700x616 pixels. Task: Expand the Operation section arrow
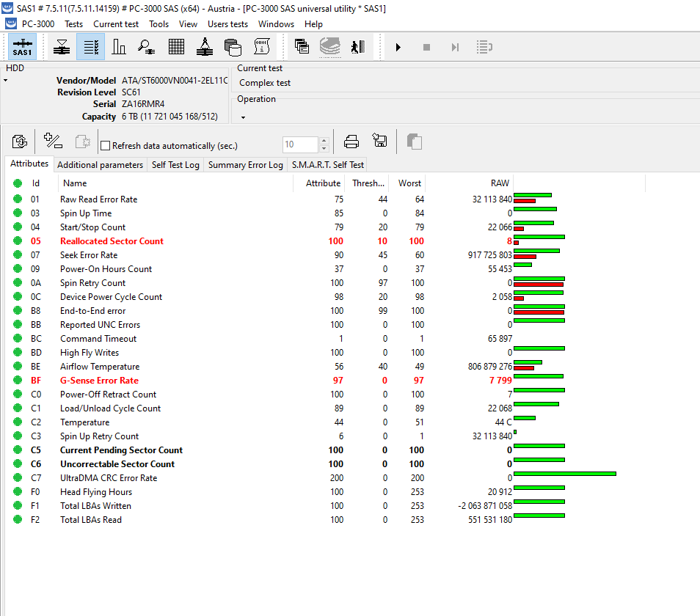coord(244,118)
